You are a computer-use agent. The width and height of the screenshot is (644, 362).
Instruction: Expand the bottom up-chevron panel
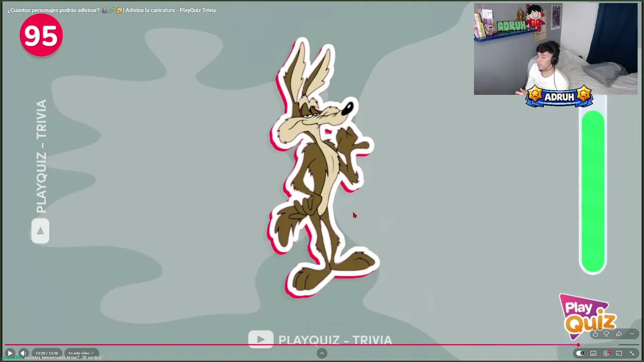pyautogui.click(x=322, y=353)
